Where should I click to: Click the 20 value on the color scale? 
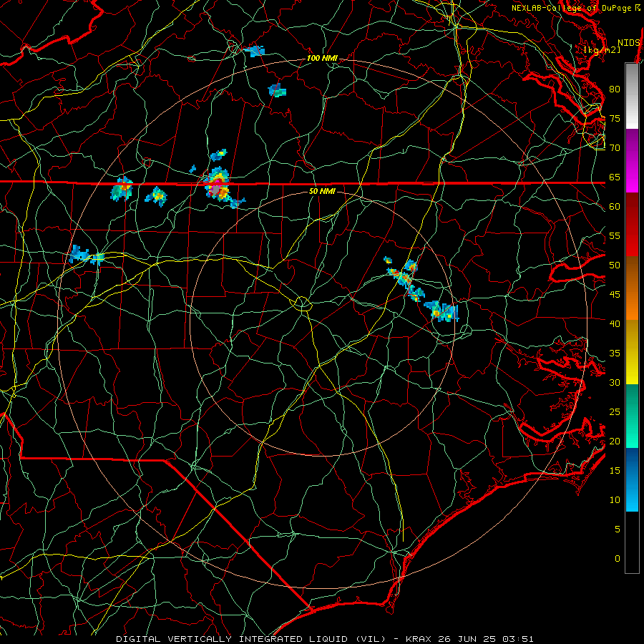pos(615,441)
